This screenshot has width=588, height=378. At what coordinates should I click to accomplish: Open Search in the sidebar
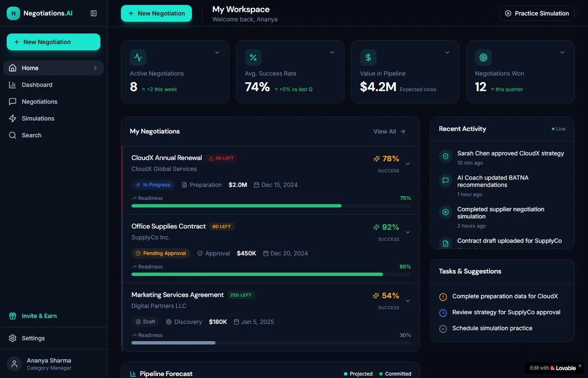[x=53, y=135]
